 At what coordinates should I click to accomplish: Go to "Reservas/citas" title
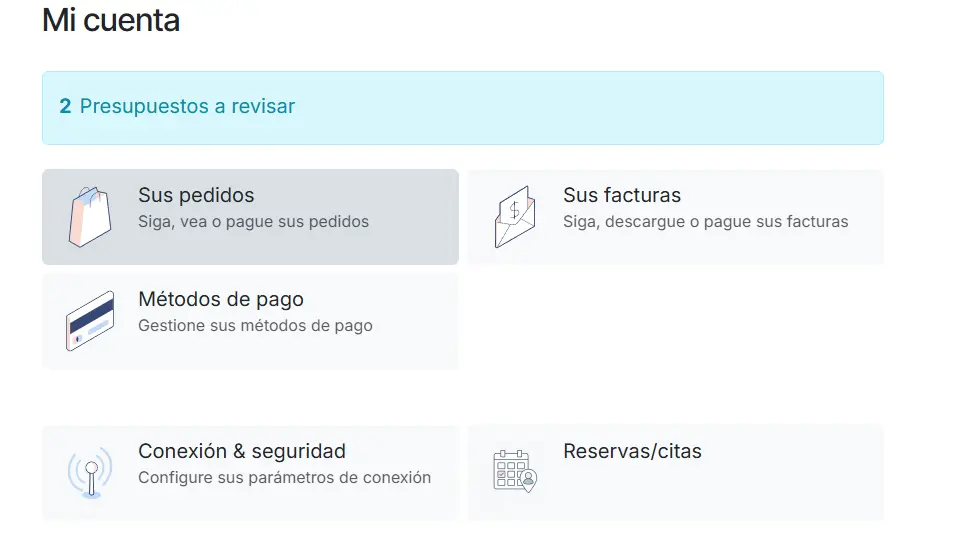click(x=632, y=451)
